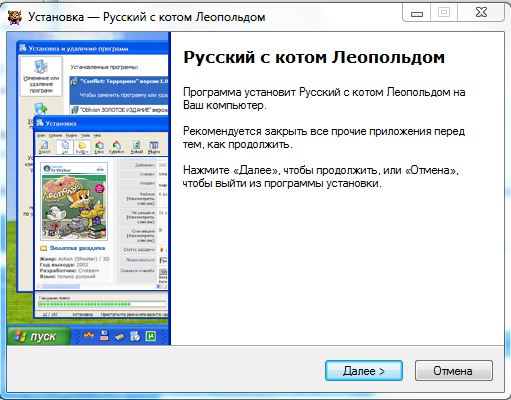
Task: Select the Oblivion ЗОЛОТОЕ ИЗДАНИЕ list entry
Action: click(x=119, y=110)
